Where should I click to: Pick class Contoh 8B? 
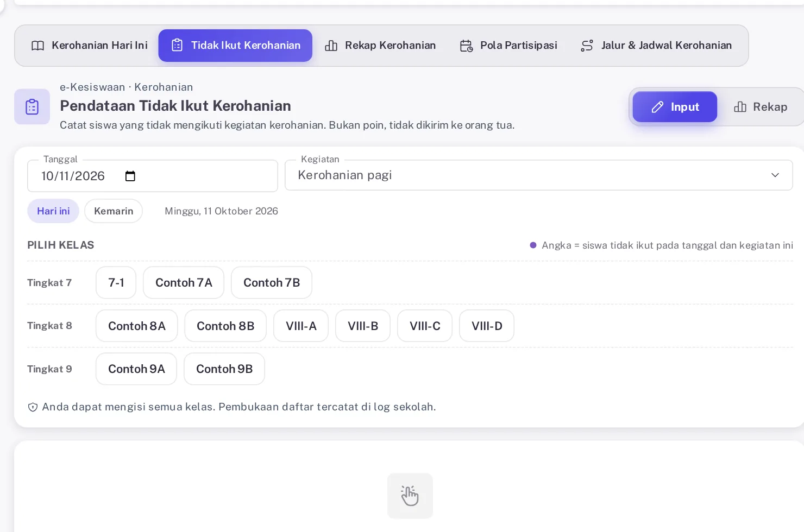(x=225, y=326)
